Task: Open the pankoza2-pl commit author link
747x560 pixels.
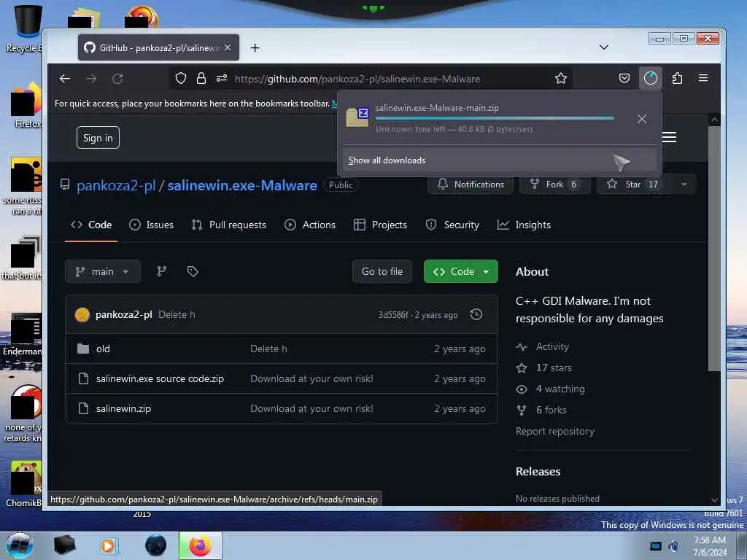Action: tap(123, 315)
